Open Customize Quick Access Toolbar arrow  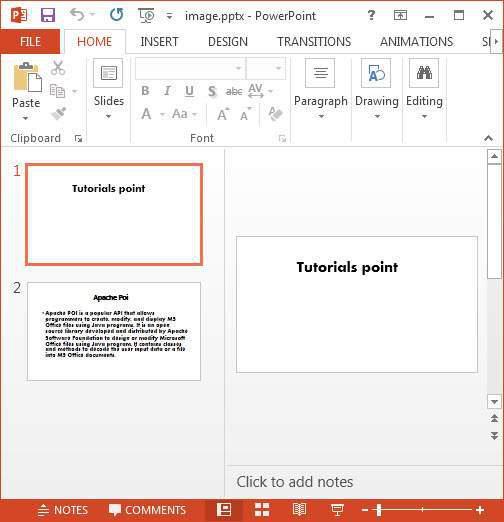click(x=169, y=16)
